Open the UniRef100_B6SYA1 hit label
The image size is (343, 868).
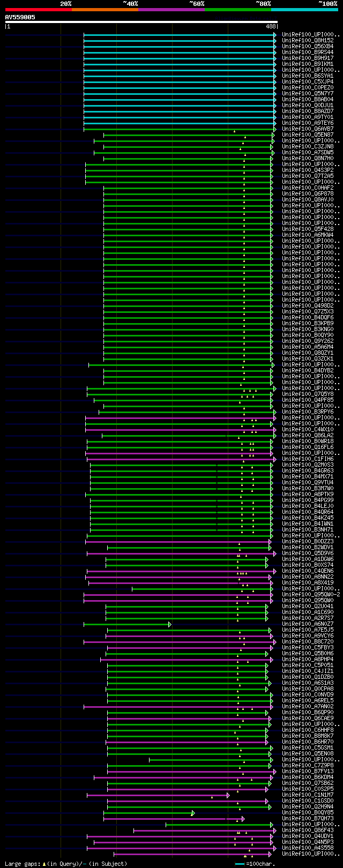coord(308,76)
